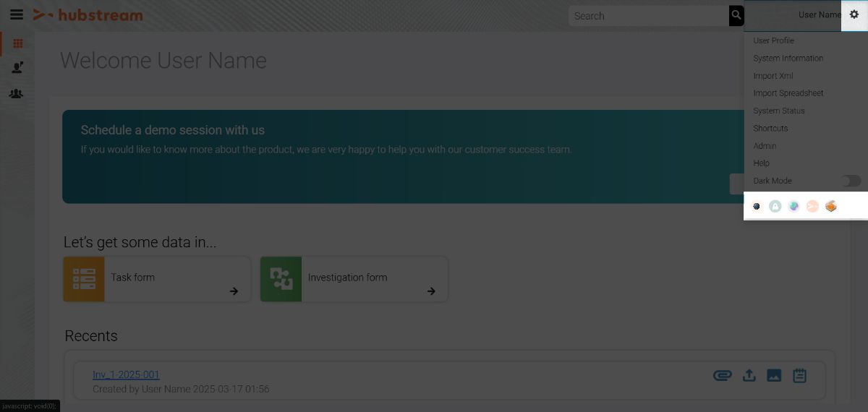Open the Investigation form arrow
Image resolution: width=868 pixels, height=412 pixels.
(x=431, y=291)
